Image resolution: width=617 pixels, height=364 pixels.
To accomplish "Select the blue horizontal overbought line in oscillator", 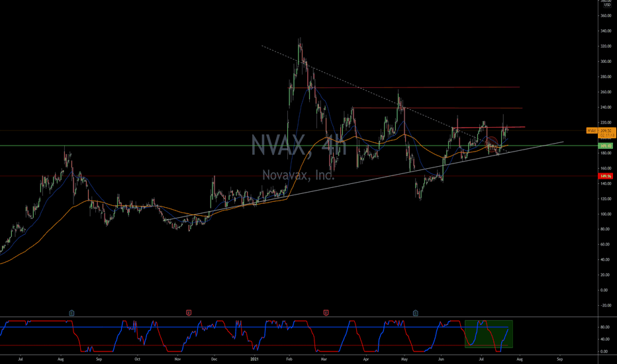I will point(254,327).
